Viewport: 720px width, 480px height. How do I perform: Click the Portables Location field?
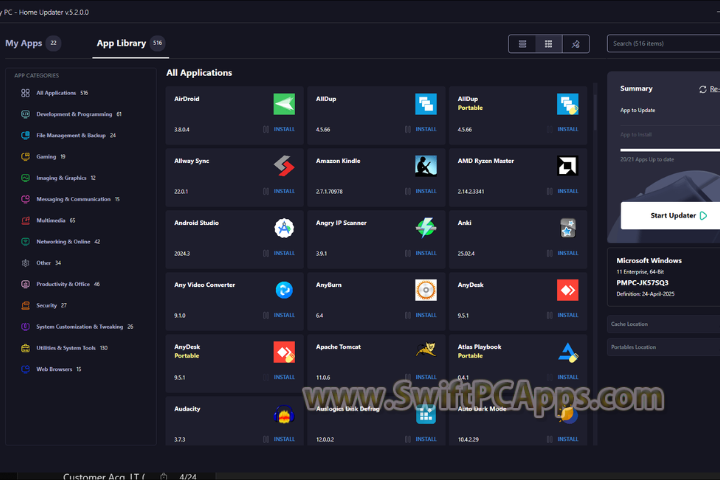[664, 347]
